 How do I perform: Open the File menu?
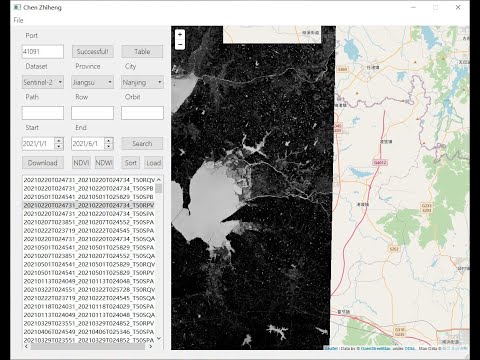[18, 20]
